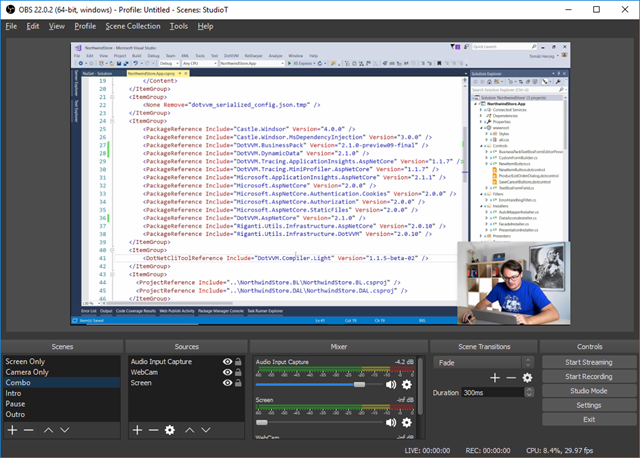Viewport: 640px width, 458px height.
Task: Open the Help menu
Action: (x=205, y=26)
